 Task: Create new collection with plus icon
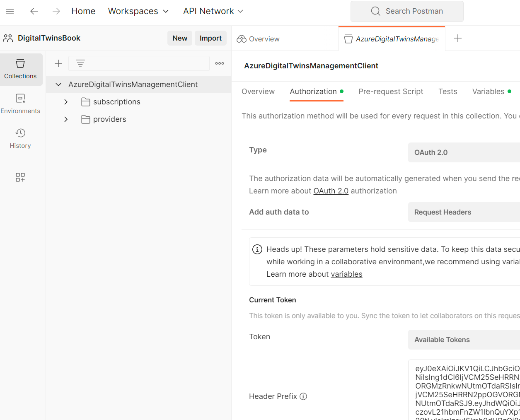58,63
